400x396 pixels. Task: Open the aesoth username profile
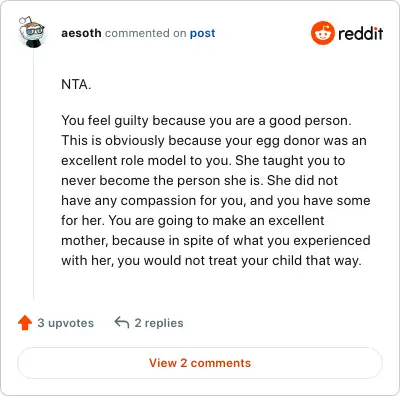coord(81,33)
